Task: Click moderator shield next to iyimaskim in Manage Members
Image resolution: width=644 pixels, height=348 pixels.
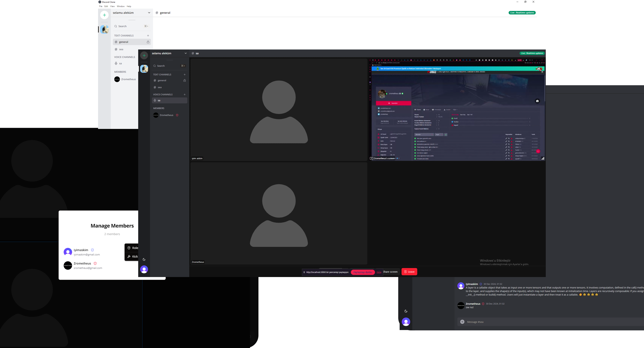Action: 92,250
